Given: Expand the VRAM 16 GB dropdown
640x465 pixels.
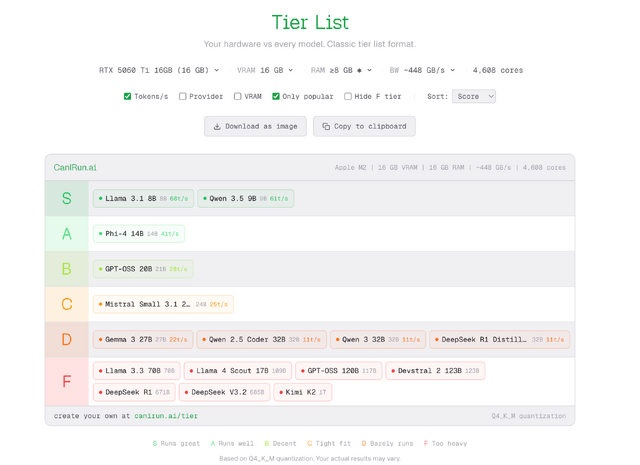Looking at the screenshot, I should pos(266,71).
